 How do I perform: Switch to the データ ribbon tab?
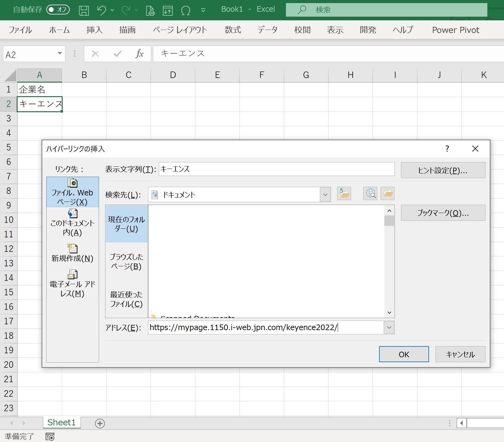pyautogui.click(x=267, y=30)
